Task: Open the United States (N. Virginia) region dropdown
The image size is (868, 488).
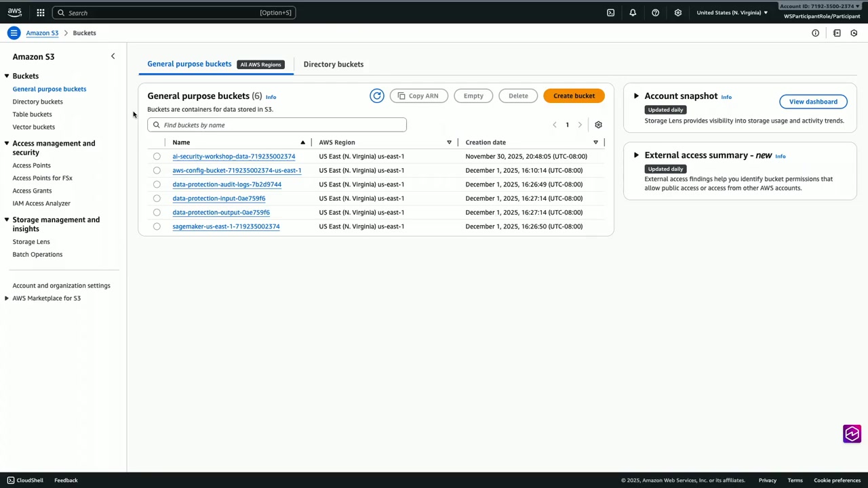Action: pos(732,12)
